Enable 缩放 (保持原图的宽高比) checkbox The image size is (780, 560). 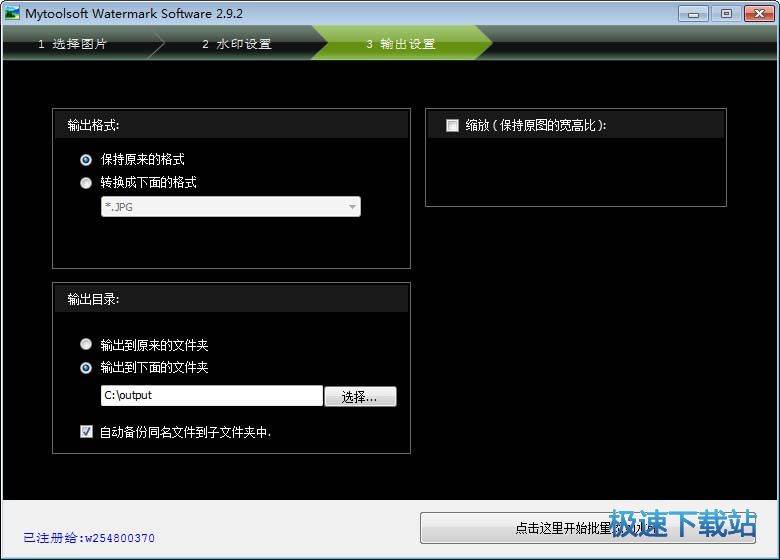pyautogui.click(x=452, y=125)
